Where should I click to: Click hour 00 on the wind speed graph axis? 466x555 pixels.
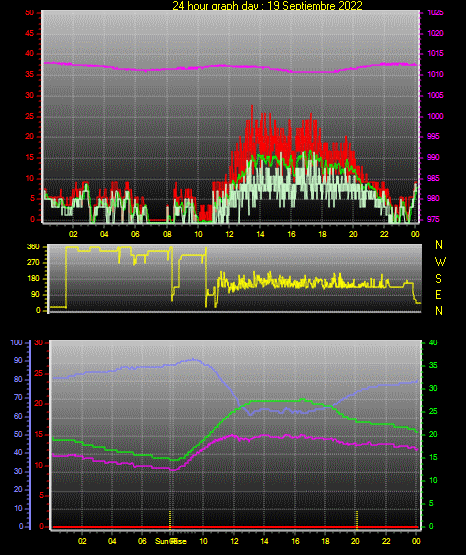pos(415,234)
